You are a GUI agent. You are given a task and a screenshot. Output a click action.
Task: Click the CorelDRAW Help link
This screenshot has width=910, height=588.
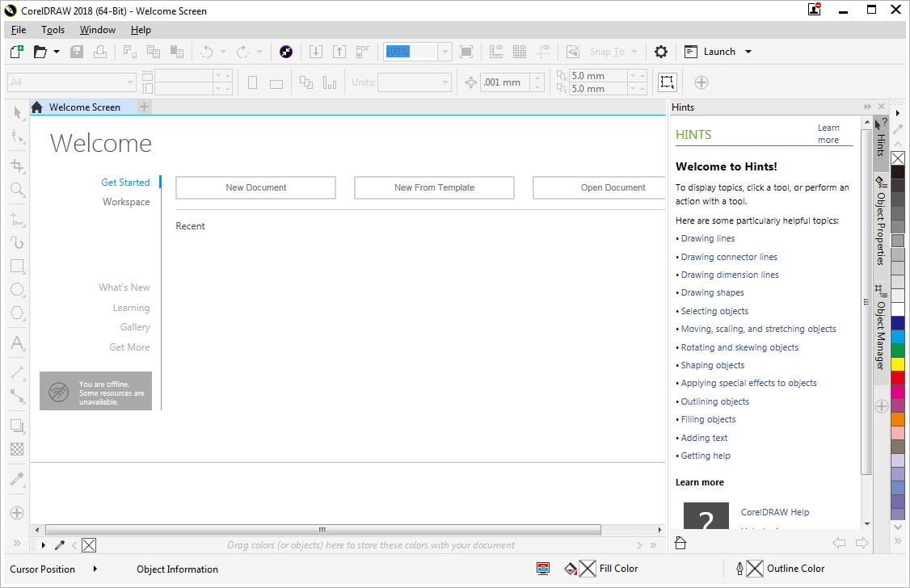tap(775, 512)
